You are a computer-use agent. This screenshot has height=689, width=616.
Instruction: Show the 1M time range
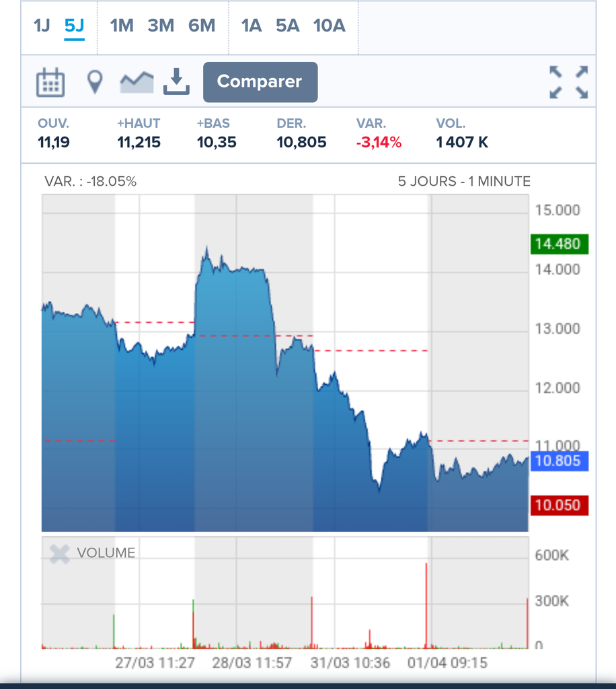[122, 26]
